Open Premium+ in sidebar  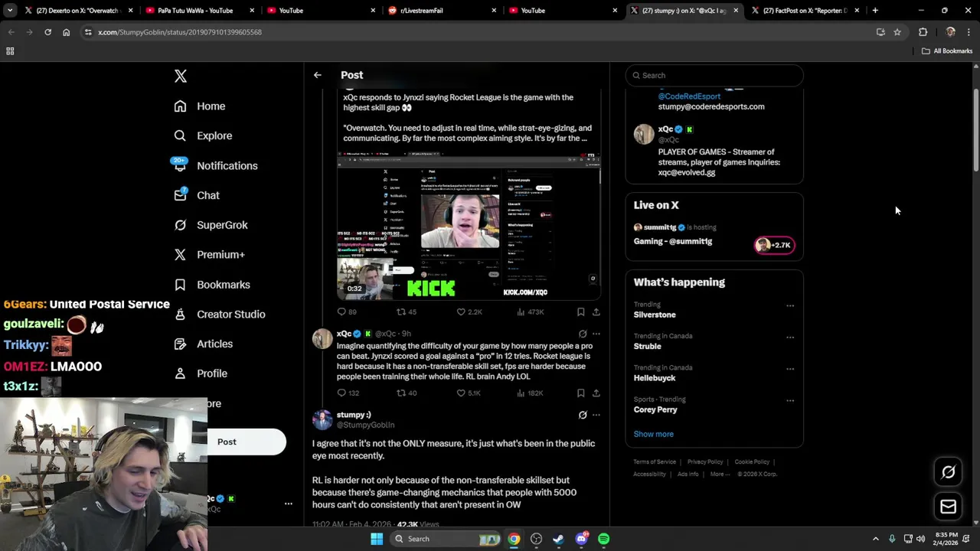tap(209, 255)
